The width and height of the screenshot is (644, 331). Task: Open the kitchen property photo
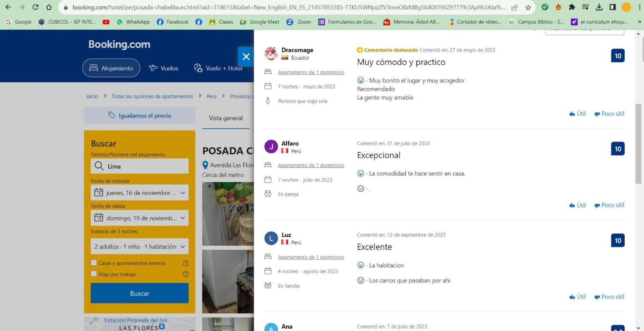tap(228, 282)
